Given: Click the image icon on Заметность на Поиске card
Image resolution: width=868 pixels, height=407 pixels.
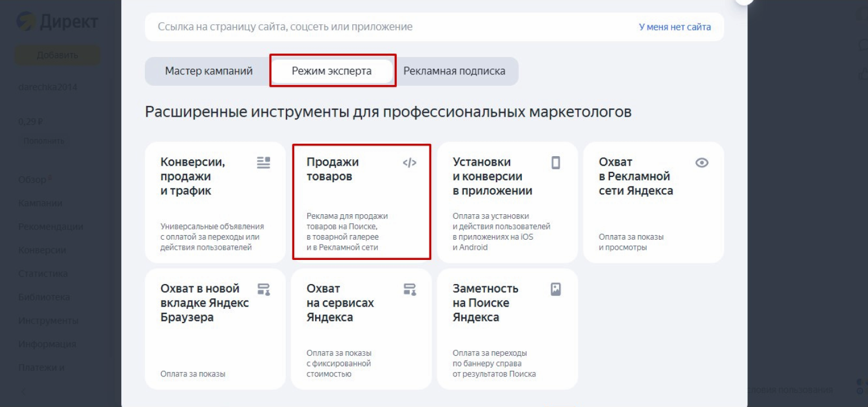Looking at the screenshot, I should coord(556,289).
